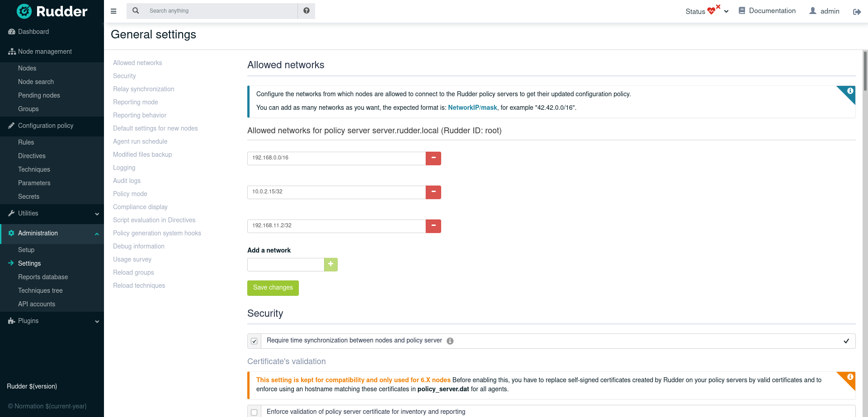
Task: Remove the 10.0.2.15/32 network entry
Action: coord(433,192)
